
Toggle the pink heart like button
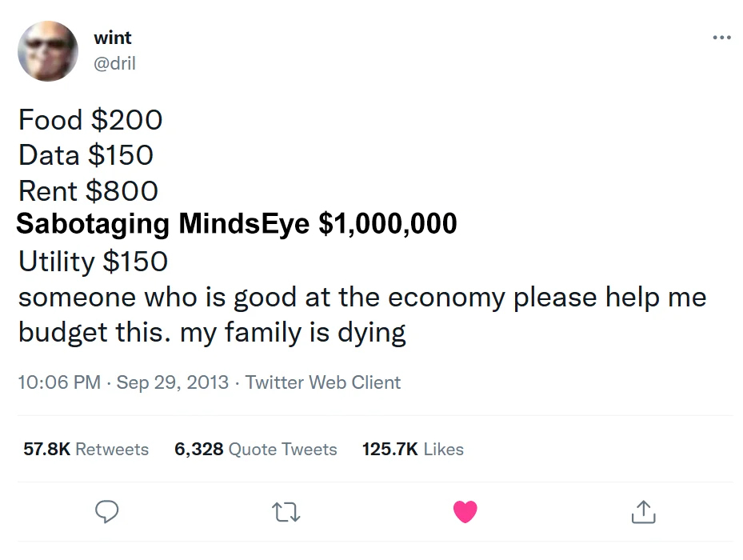click(465, 511)
